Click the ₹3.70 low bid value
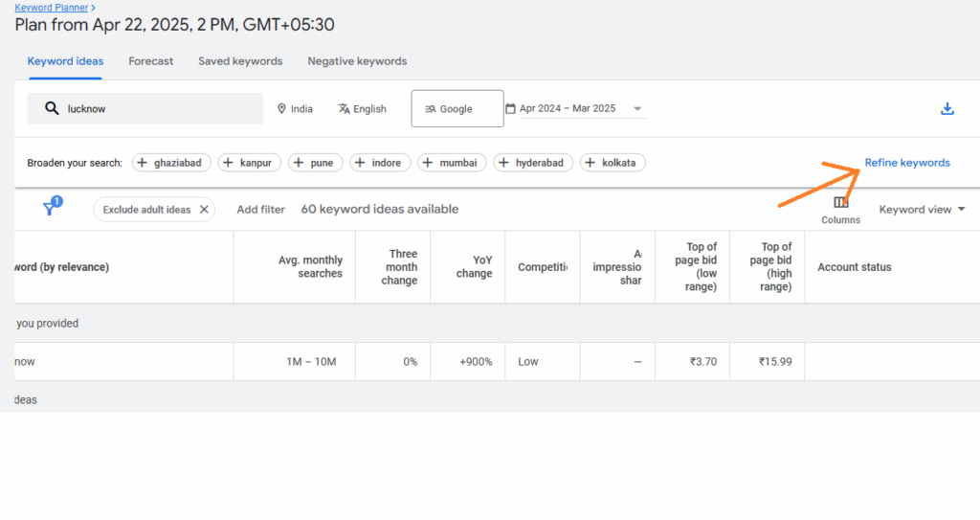 pyautogui.click(x=703, y=362)
